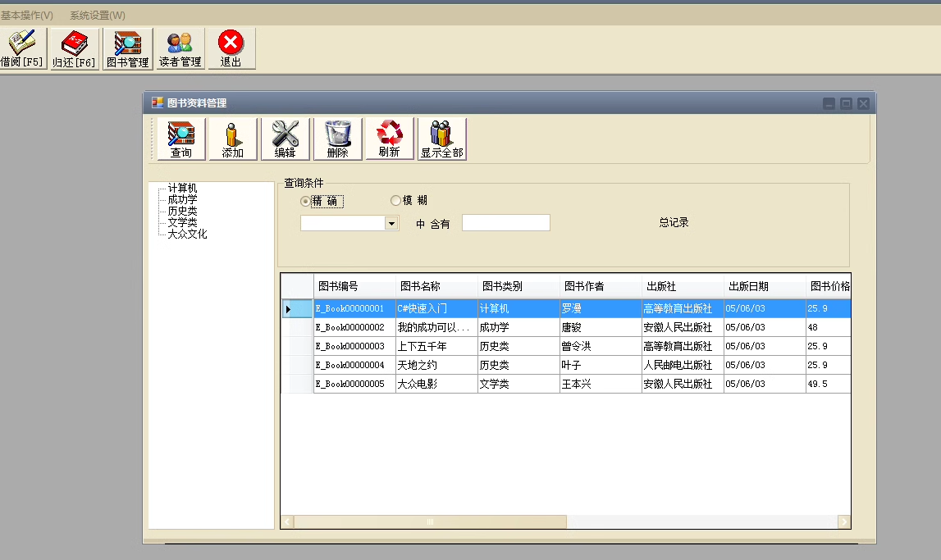Select cell E_Book00000002

(x=354, y=327)
